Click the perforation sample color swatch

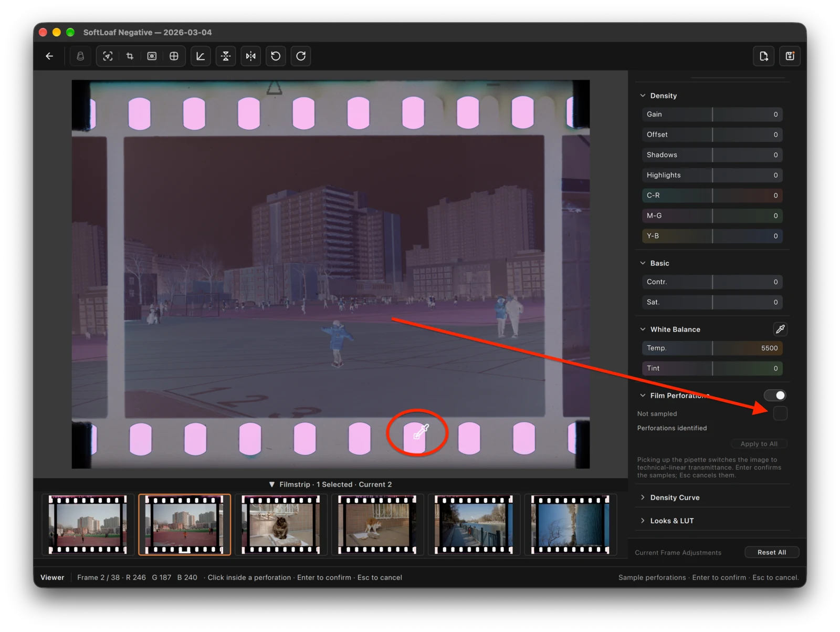point(780,413)
